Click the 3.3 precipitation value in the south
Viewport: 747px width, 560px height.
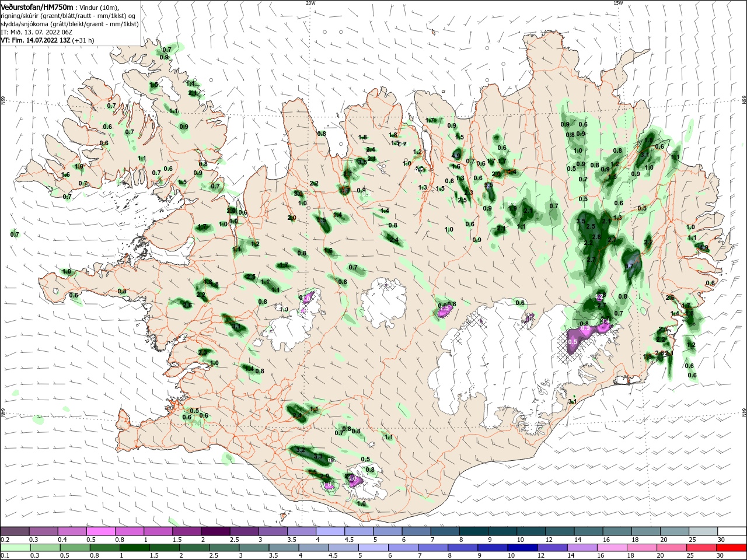318,456
